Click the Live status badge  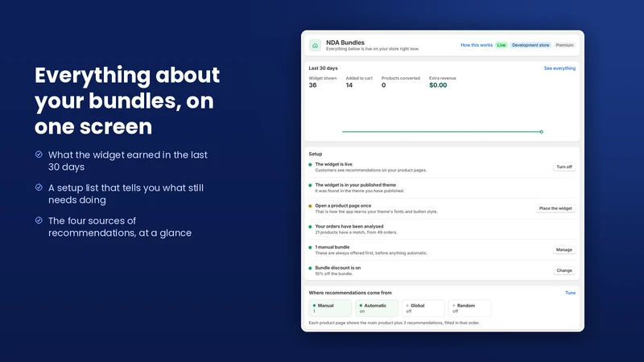(x=501, y=45)
